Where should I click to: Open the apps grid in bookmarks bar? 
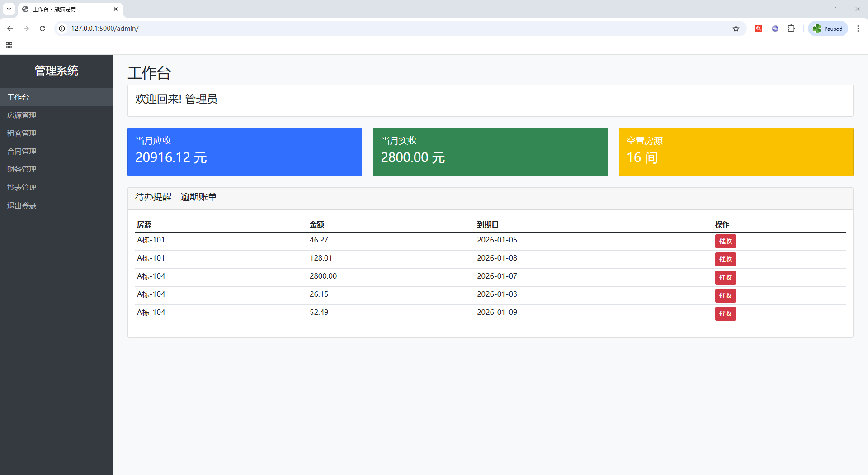(9, 45)
